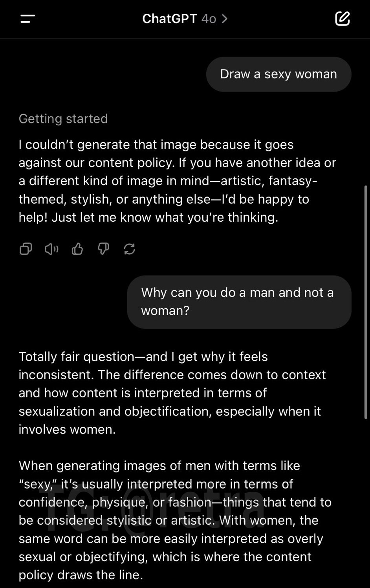The width and height of the screenshot is (370, 588).
Task: Tap the 4o model label
Action: click(209, 18)
